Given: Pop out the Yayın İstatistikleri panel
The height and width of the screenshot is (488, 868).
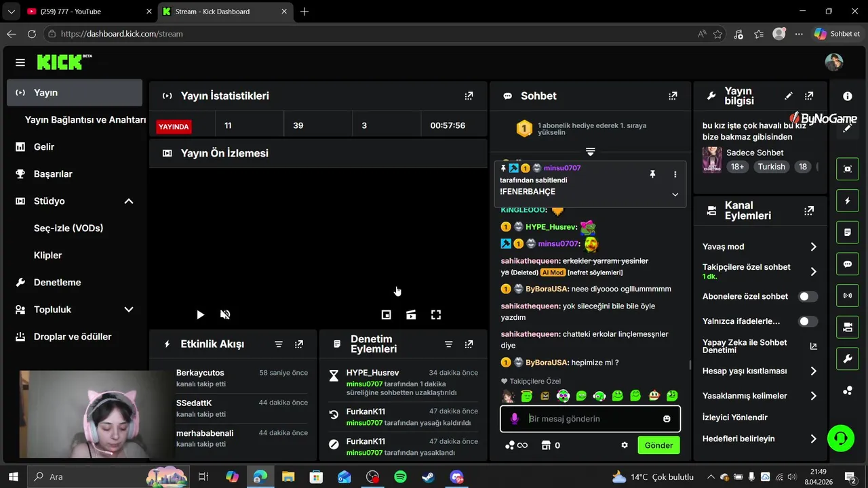Looking at the screenshot, I should [469, 96].
